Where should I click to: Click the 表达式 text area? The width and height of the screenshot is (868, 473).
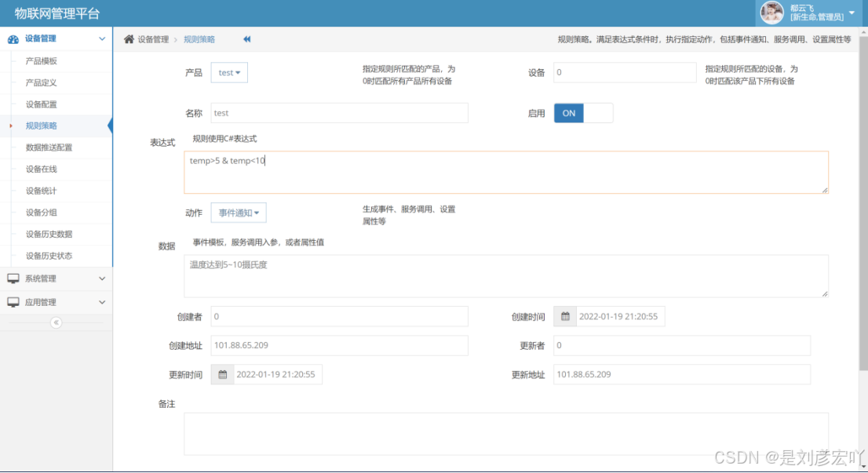[506, 173]
